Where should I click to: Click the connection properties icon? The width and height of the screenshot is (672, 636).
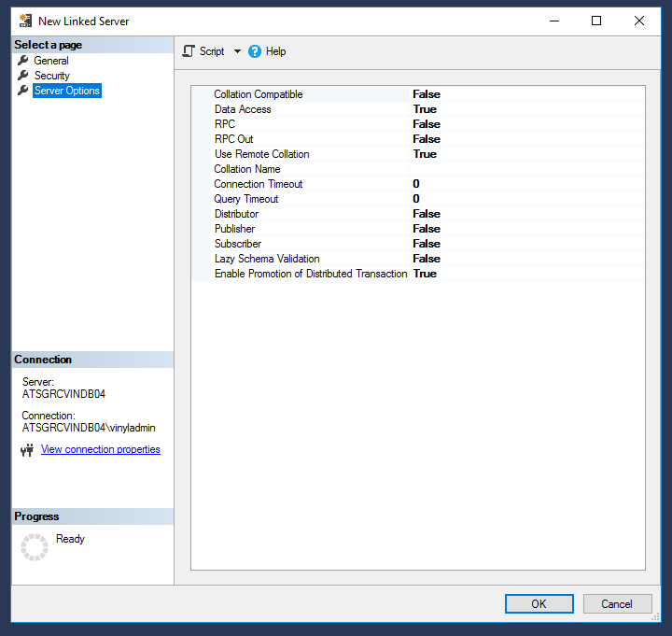[27, 450]
